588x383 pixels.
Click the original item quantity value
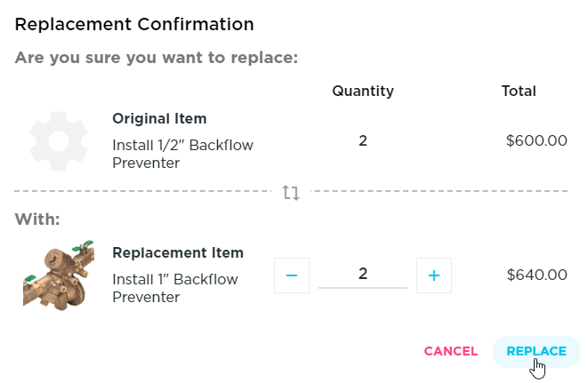tap(363, 140)
